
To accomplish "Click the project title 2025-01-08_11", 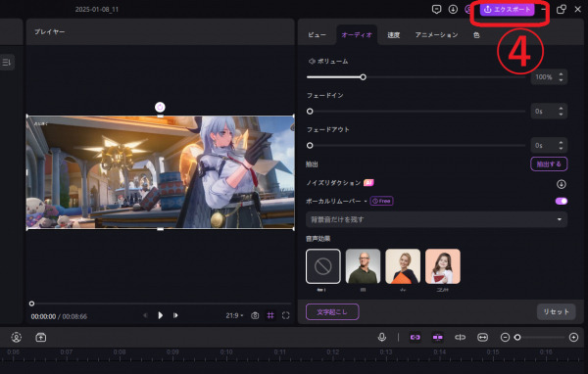I will click(97, 10).
